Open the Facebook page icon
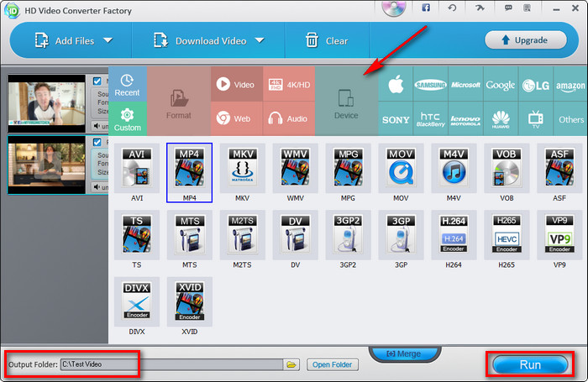This screenshot has width=588, height=382. (426, 8)
